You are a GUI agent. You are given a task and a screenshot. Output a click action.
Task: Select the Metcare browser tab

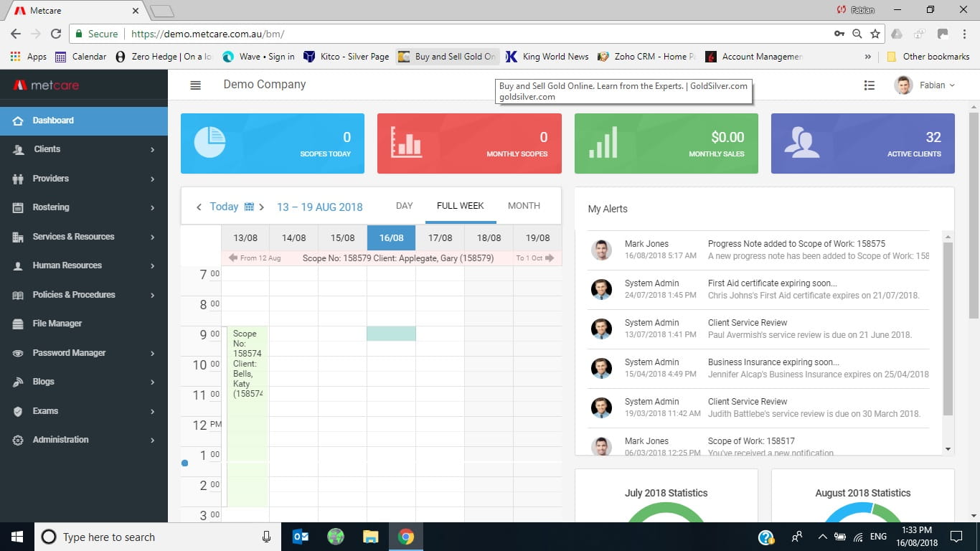pos(77,11)
